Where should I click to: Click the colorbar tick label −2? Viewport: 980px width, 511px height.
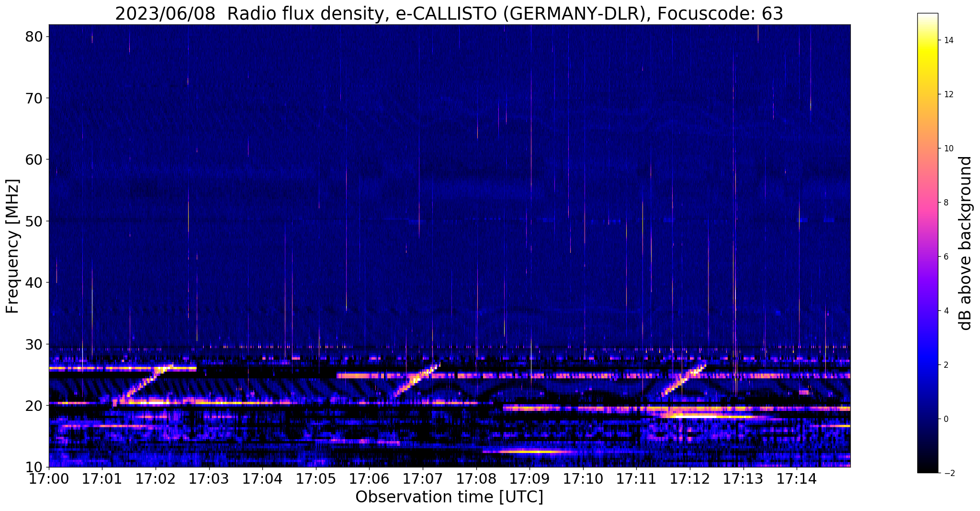(948, 473)
